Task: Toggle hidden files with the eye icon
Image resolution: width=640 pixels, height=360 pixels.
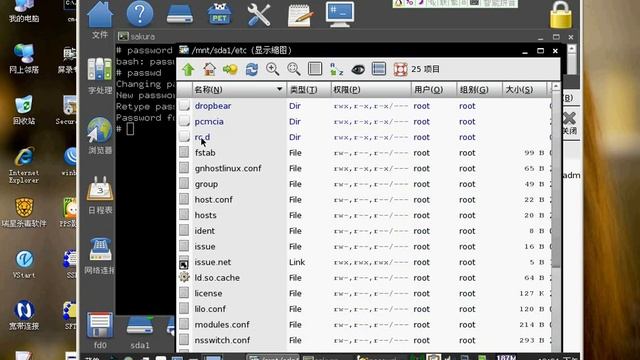Action: coord(358,69)
